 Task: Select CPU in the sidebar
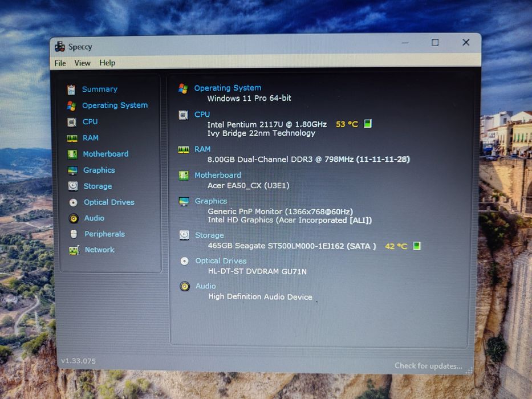[x=90, y=122]
